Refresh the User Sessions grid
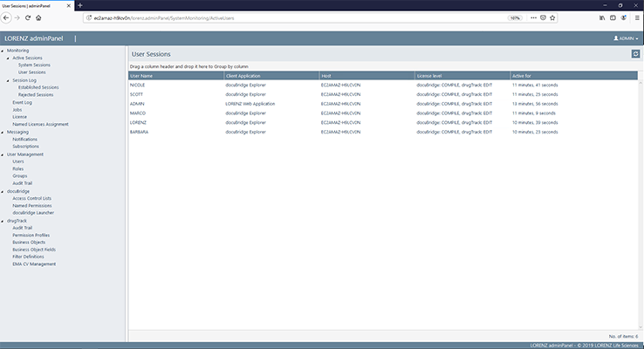The image size is (644, 349). point(635,54)
